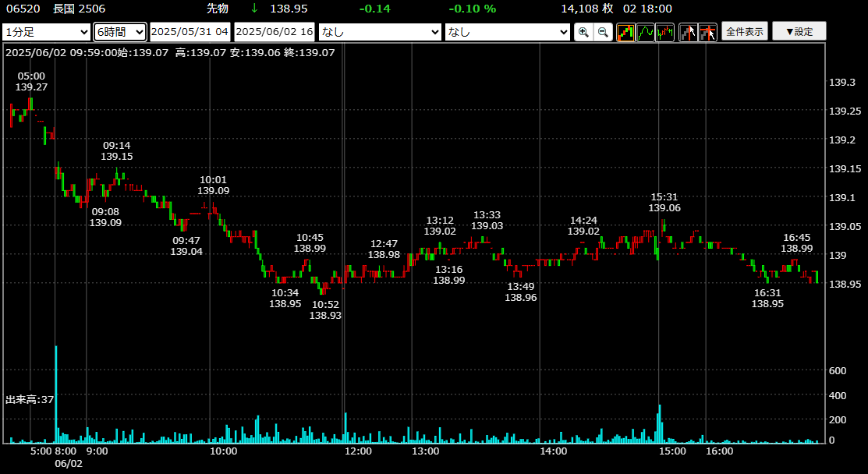Click the 13:33 139.03 price label
868x474 pixels.
pyautogui.click(x=487, y=220)
